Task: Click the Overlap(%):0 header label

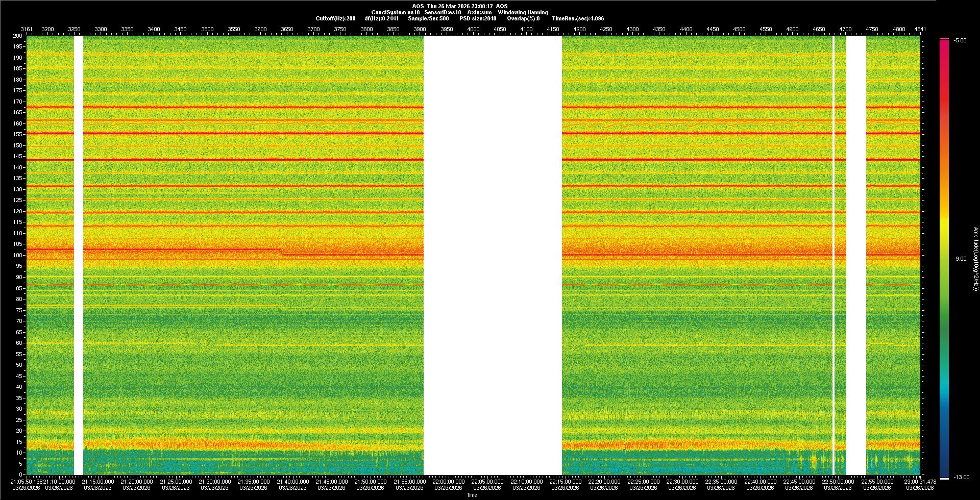Action: [x=523, y=18]
